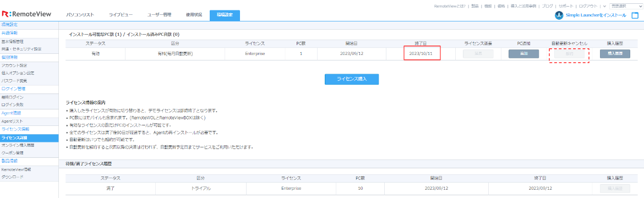The width and height of the screenshot is (644, 198).
Task: Click Simple Launcherをインストール link
Action: click(x=596, y=15)
